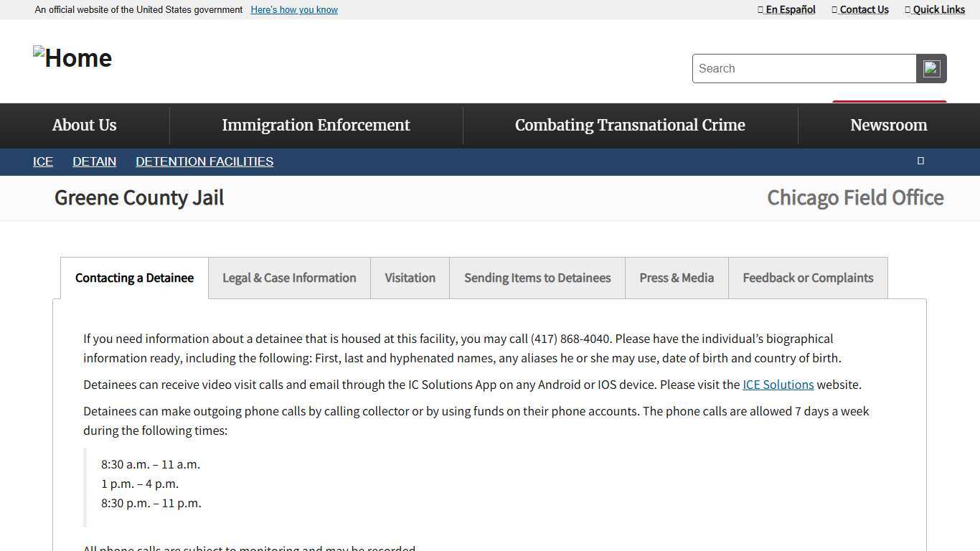Image resolution: width=980 pixels, height=551 pixels.
Task: Open the About Us menu
Action: [x=84, y=125]
